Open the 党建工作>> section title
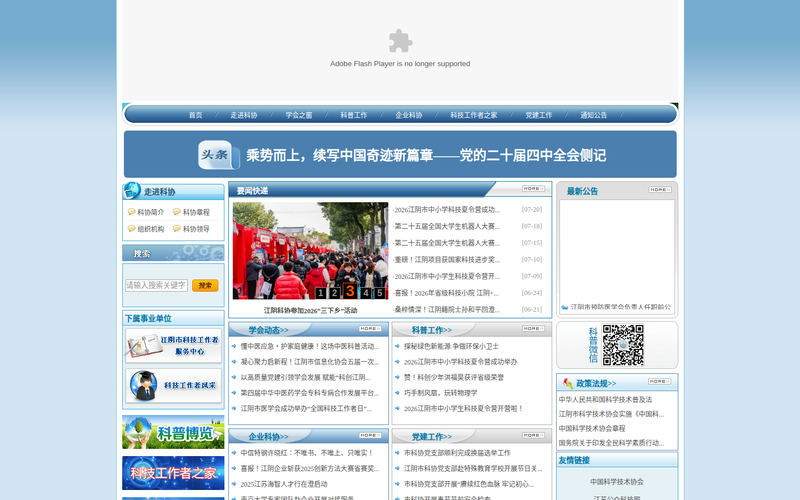The height and width of the screenshot is (500, 800). tap(432, 437)
